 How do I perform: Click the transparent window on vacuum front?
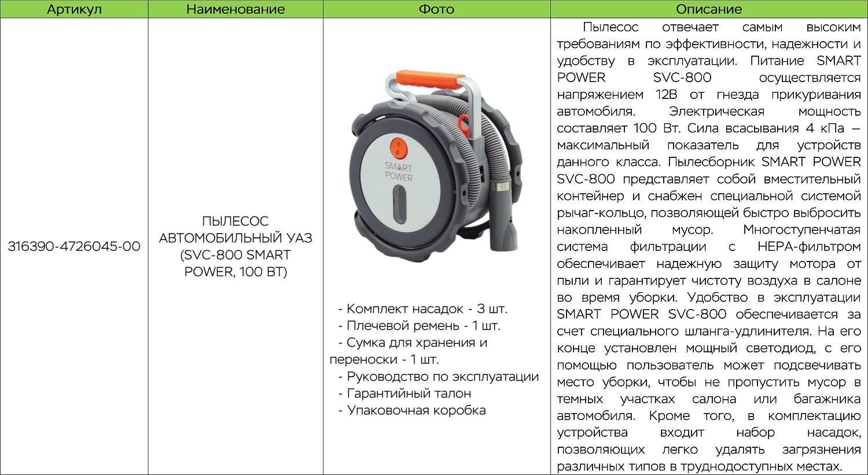(x=399, y=205)
